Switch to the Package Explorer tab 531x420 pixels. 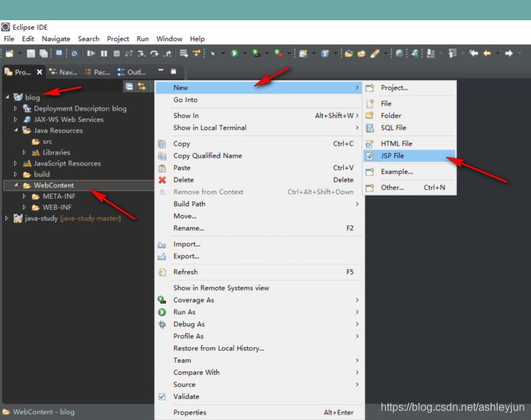[x=98, y=72]
